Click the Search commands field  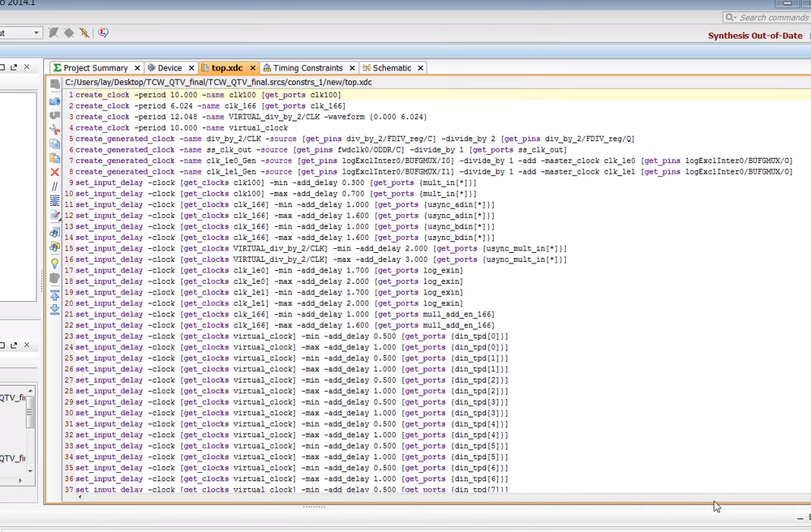pyautogui.click(x=766, y=17)
